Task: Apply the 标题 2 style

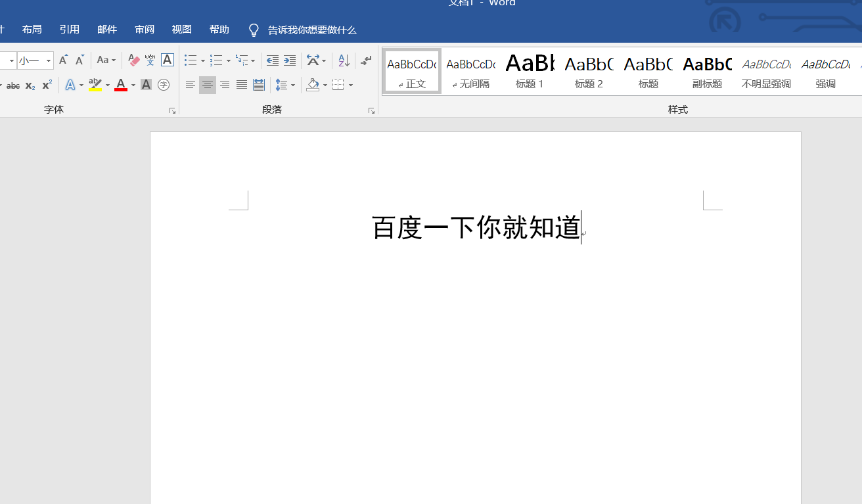Action: 589,71
